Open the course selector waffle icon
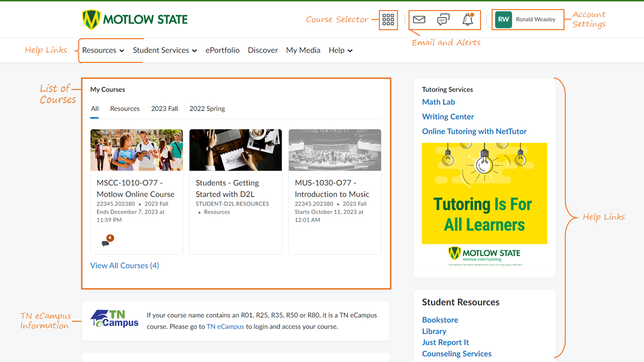 pos(388,20)
